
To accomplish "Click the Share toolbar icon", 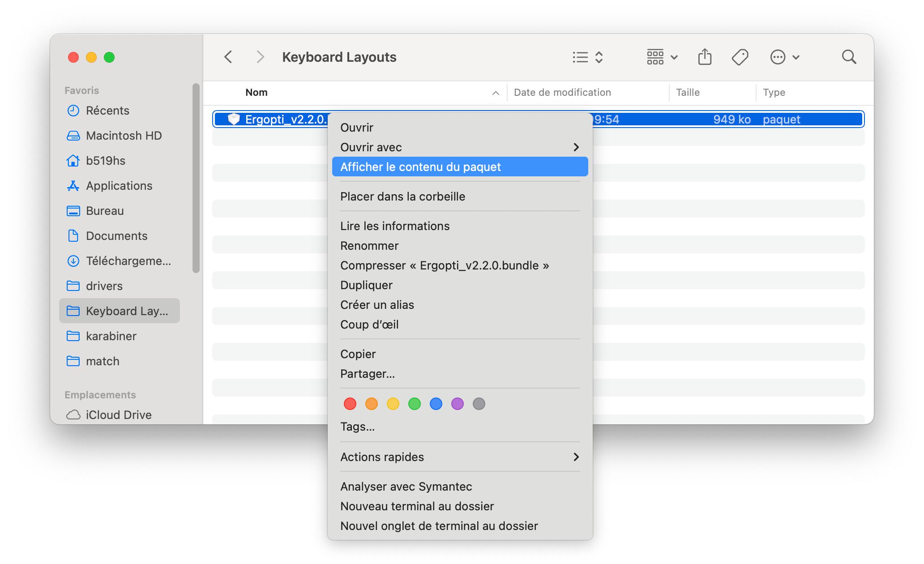I will click(x=705, y=57).
